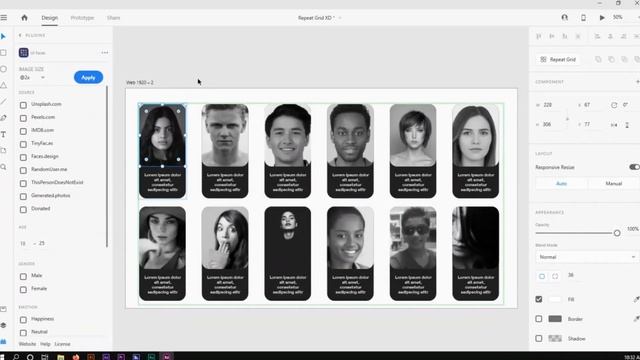Open the hamburger main menu
The width and height of the screenshot is (640, 360).
click(4, 18)
